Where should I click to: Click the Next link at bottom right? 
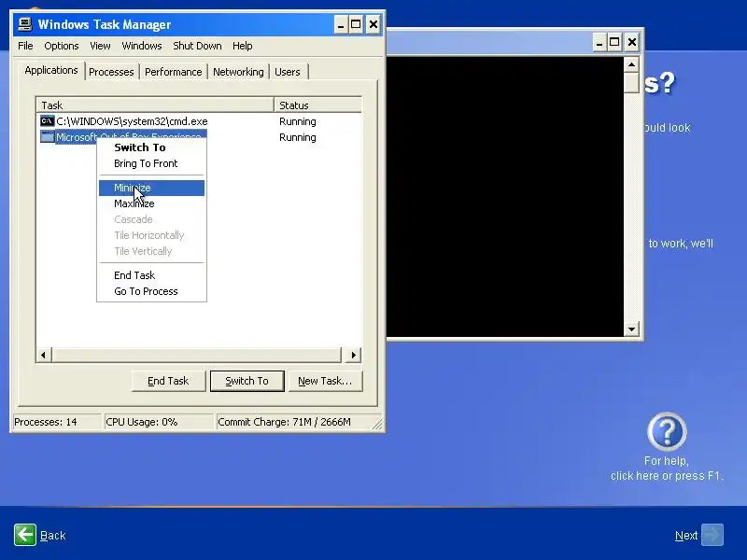click(686, 535)
